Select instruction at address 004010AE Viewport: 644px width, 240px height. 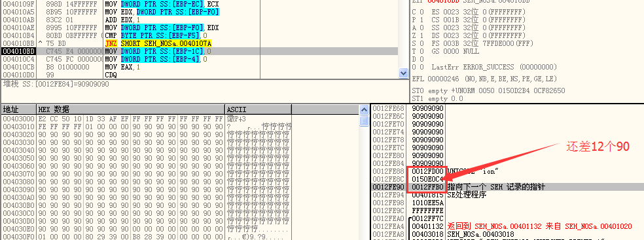[199, 28]
